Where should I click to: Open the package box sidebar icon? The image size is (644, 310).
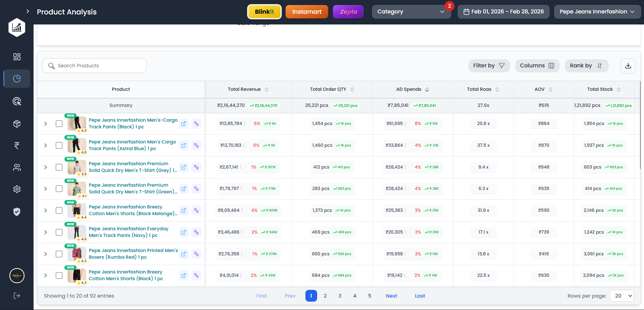17,124
